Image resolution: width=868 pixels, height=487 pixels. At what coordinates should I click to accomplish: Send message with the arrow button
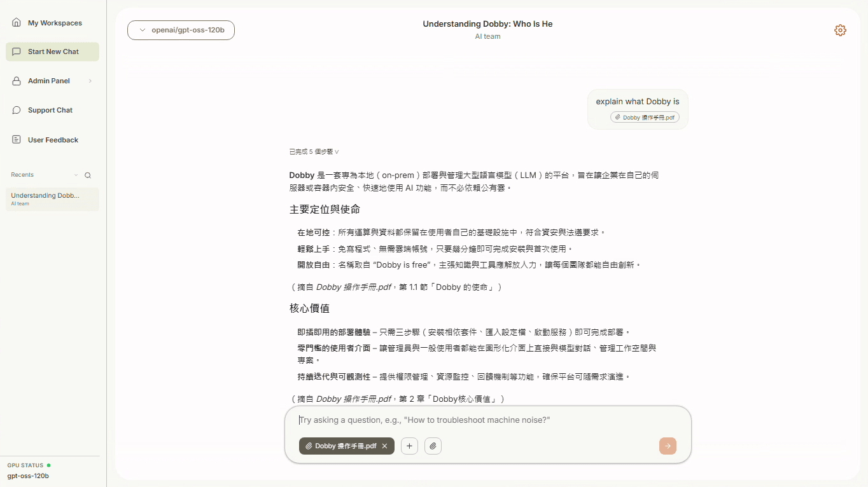668,446
